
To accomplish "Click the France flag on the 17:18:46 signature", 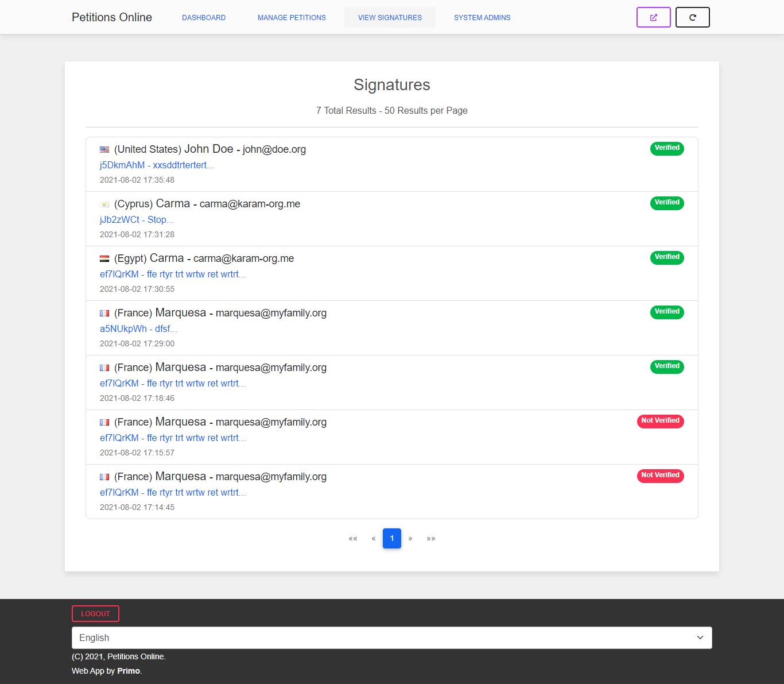I will (x=104, y=368).
